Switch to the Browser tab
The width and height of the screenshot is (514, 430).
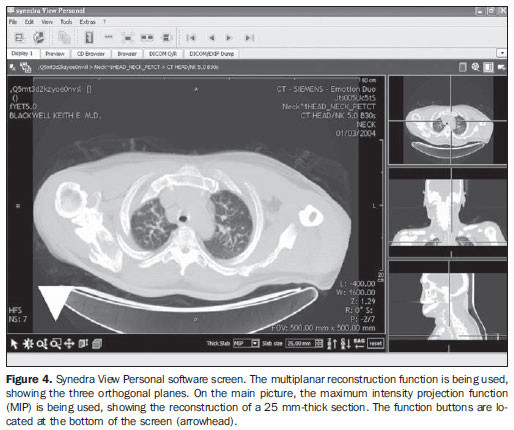coord(127,54)
